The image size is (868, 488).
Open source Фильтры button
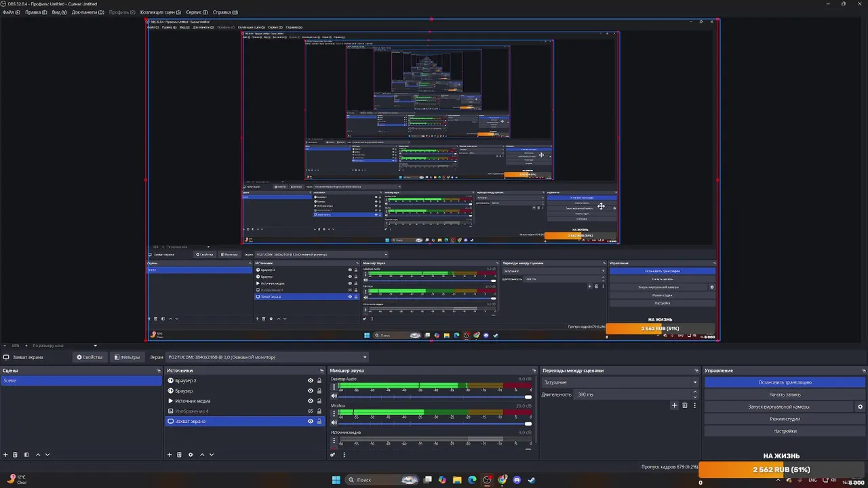click(x=127, y=357)
